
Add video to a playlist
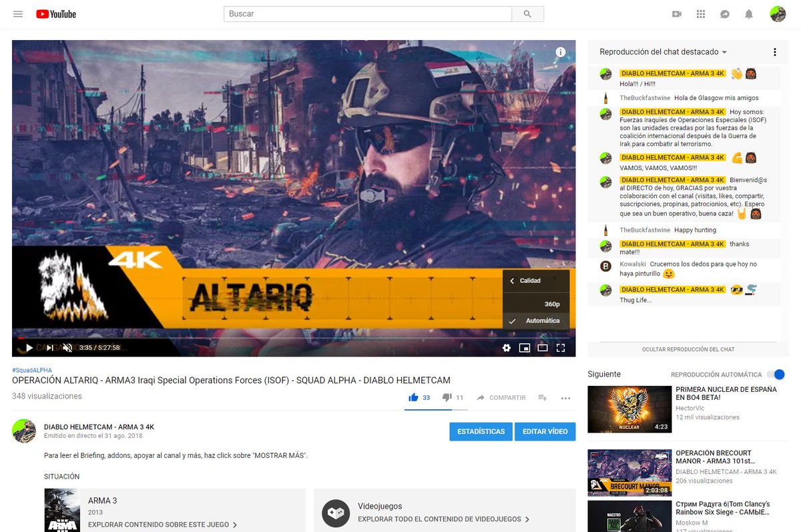[x=543, y=398]
